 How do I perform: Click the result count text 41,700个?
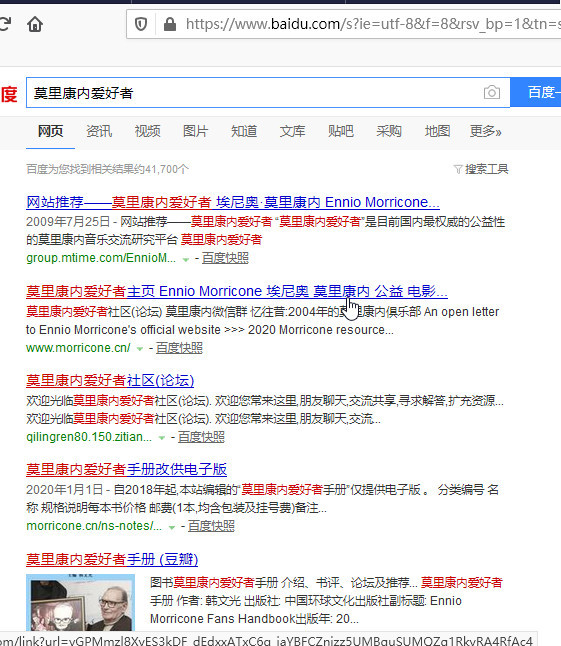167,169
